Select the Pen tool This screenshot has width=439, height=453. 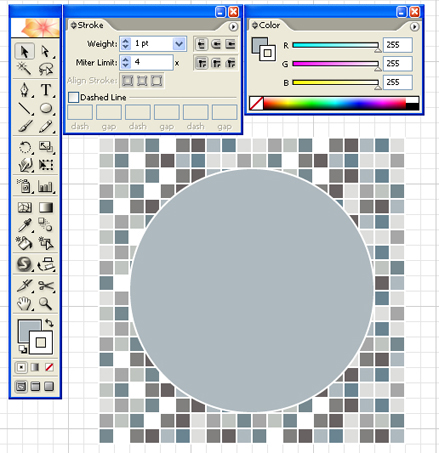pos(25,90)
